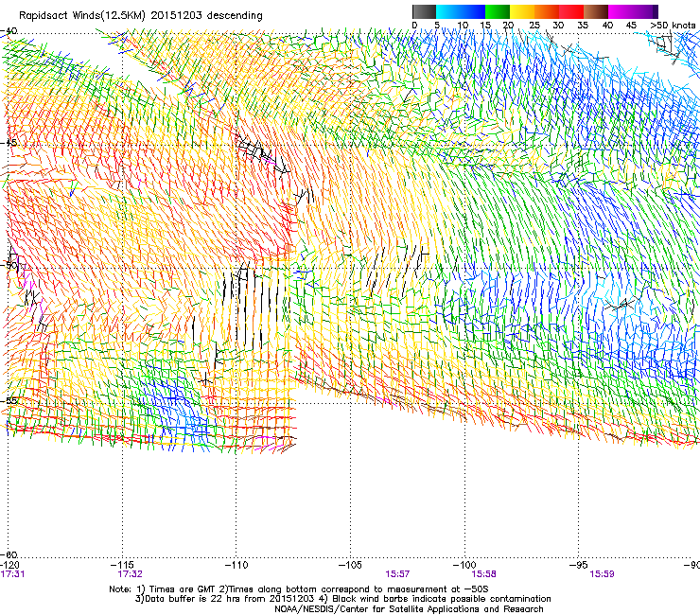Select the brown 35-40 knots color segment

click(x=596, y=12)
